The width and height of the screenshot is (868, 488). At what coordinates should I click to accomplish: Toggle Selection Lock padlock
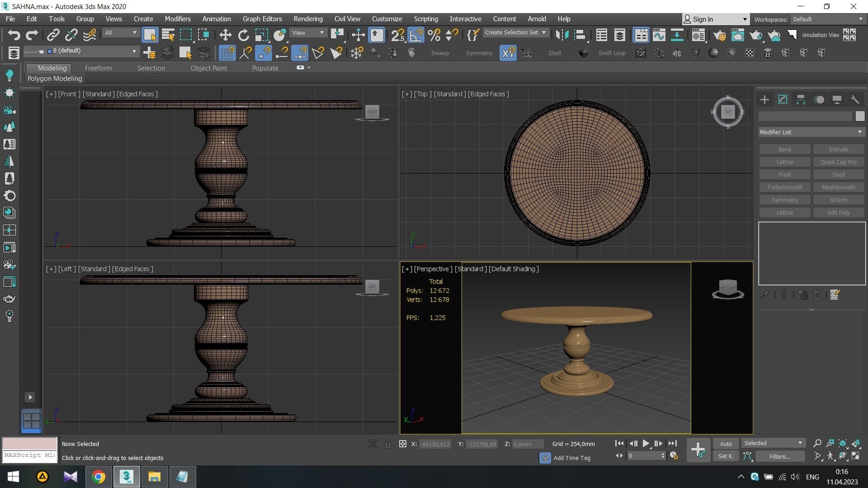click(x=388, y=444)
